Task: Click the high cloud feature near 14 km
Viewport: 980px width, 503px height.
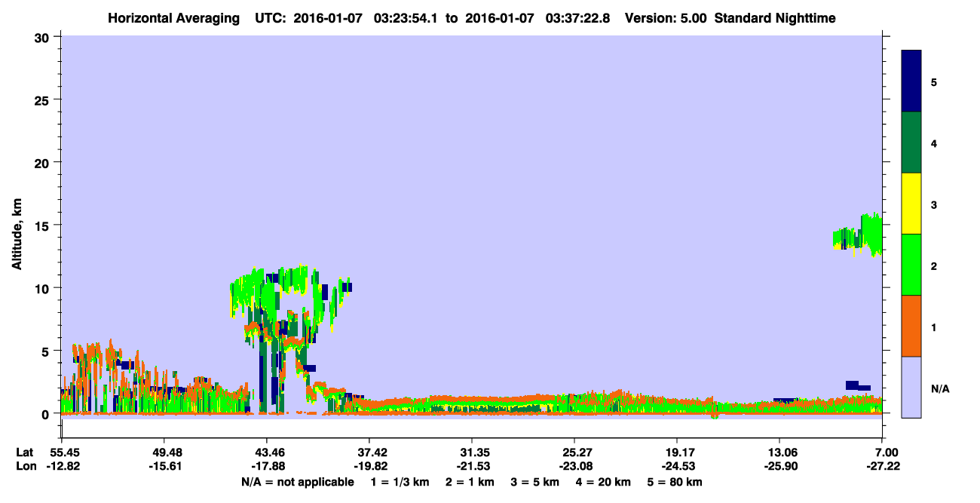Action: click(x=858, y=235)
